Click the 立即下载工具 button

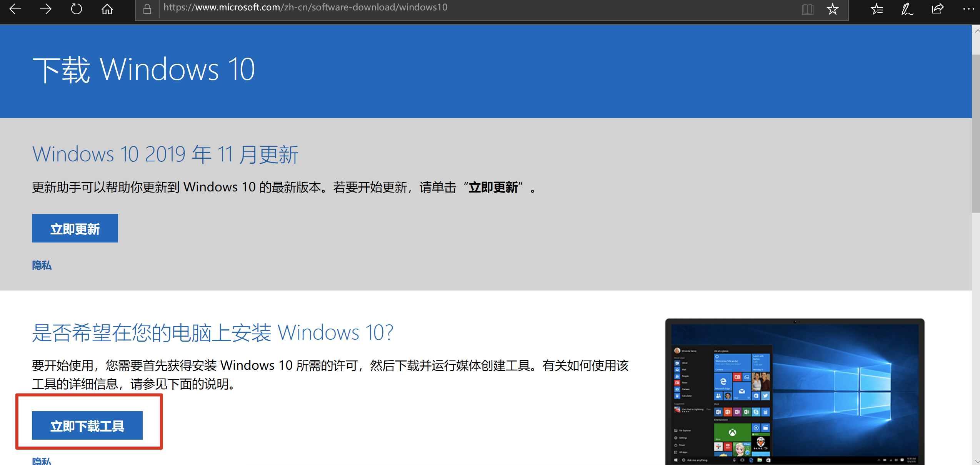pyautogui.click(x=87, y=425)
